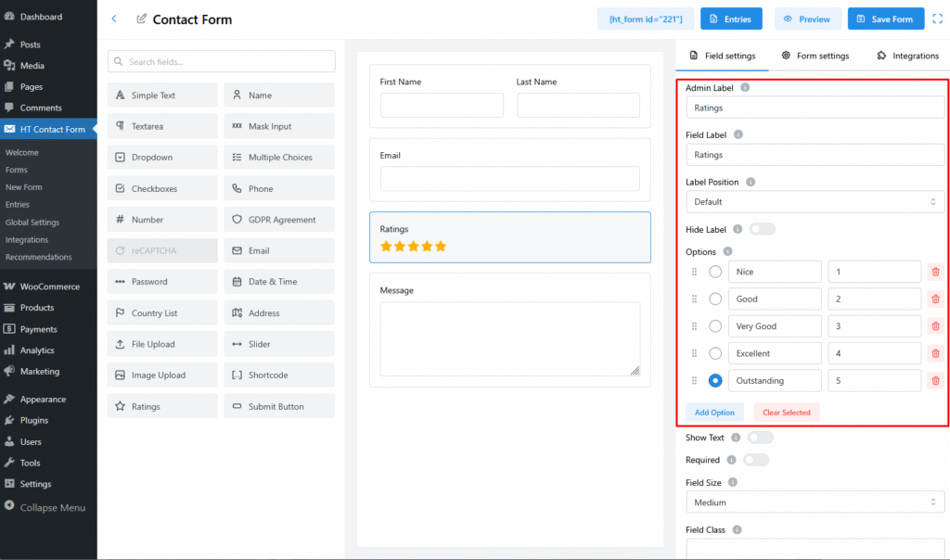Viewport: 950px width, 560px height.
Task: Open the Label Position dropdown
Action: coord(815,202)
